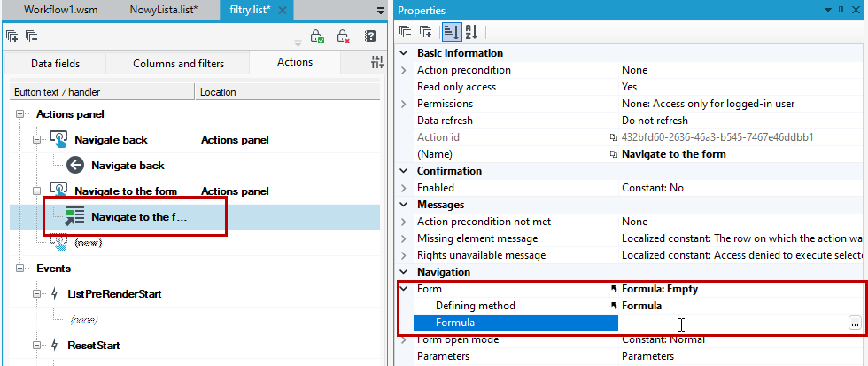
Task: Select the Defining method property label
Action: point(475,306)
